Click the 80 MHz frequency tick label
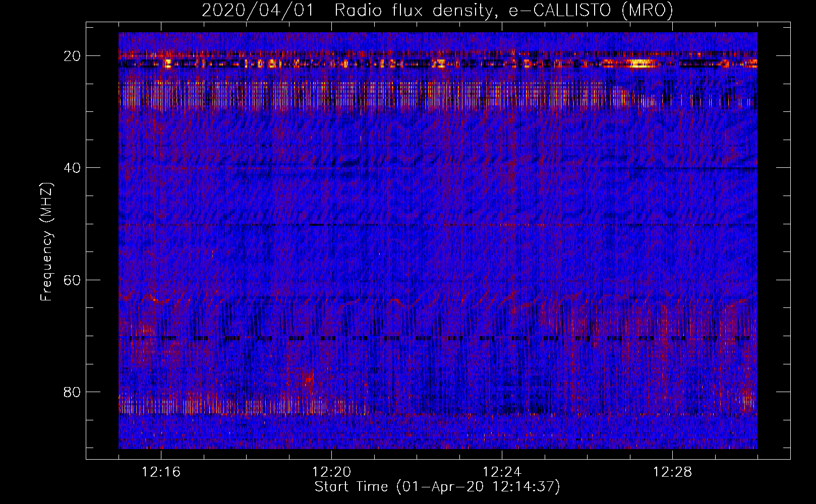Viewport: 816px width, 504px height. tap(72, 392)
